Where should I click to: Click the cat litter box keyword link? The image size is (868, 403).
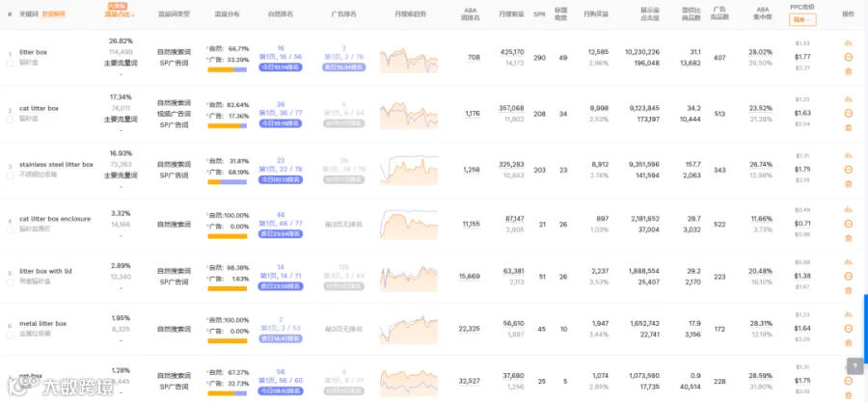tap(39, 109)
